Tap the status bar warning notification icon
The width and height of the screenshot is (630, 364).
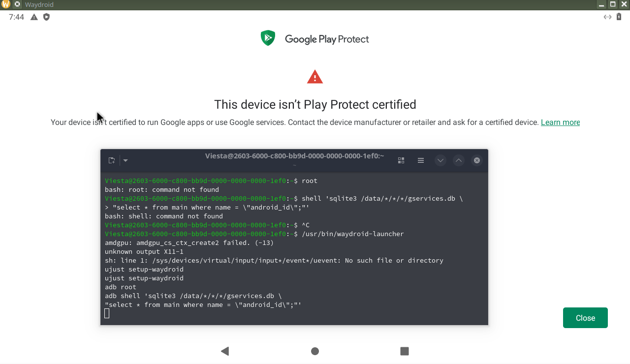click(x=34, y=17)
